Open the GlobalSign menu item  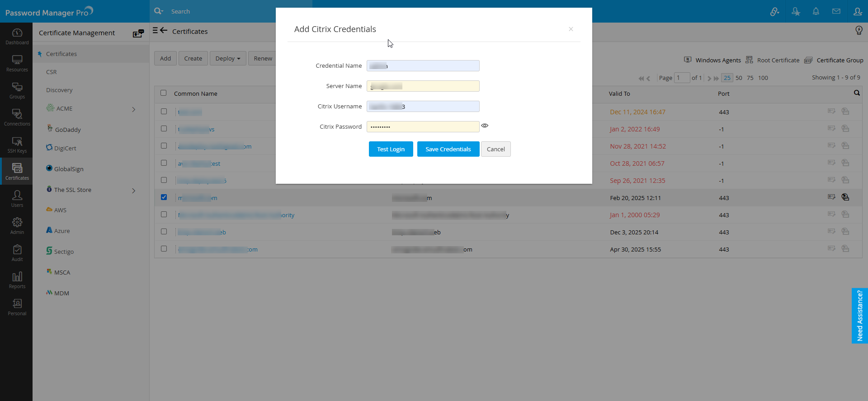pyautogui.click(x=69, y=169)
